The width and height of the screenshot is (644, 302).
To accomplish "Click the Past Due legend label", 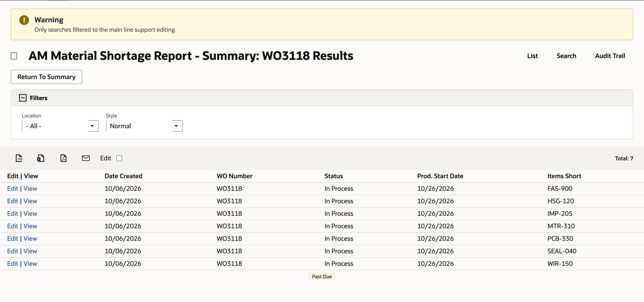I will point(322,277).
